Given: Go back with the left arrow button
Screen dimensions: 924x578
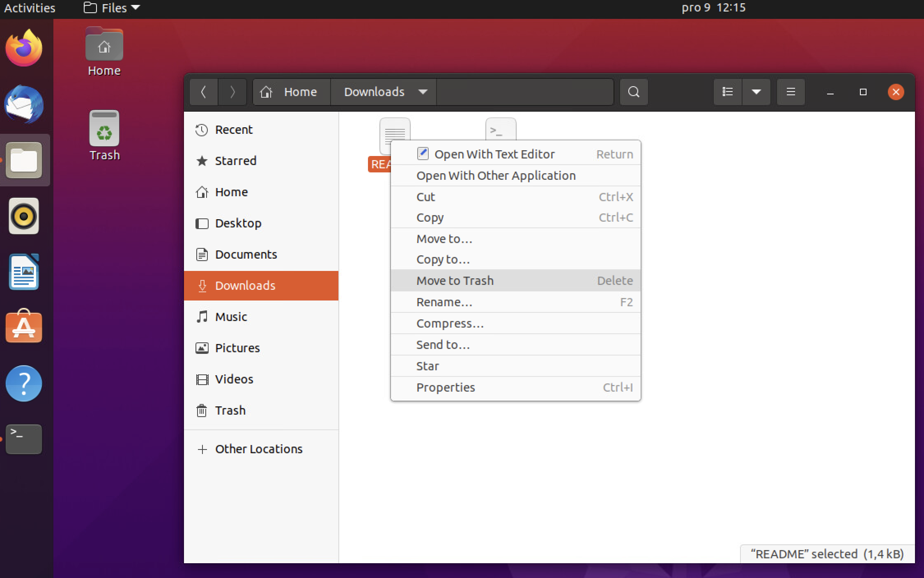Looking at the screenshot, I should point(204,92).
